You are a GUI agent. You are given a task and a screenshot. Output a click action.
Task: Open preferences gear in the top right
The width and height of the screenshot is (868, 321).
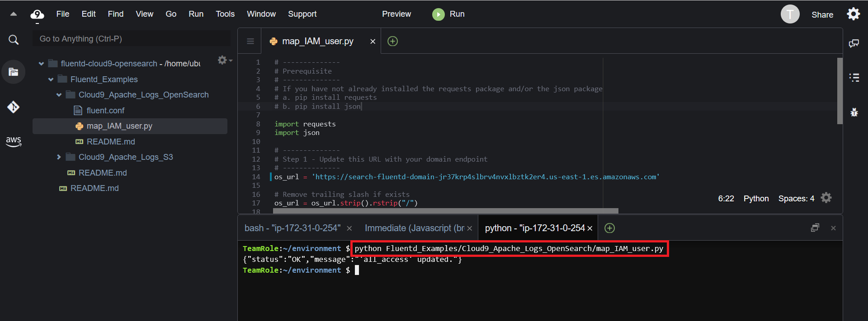[x=853, y=14]
